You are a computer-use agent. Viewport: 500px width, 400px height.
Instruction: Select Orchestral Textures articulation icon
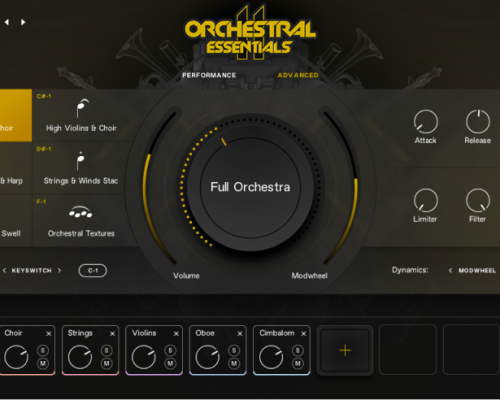tap(81, 212)
